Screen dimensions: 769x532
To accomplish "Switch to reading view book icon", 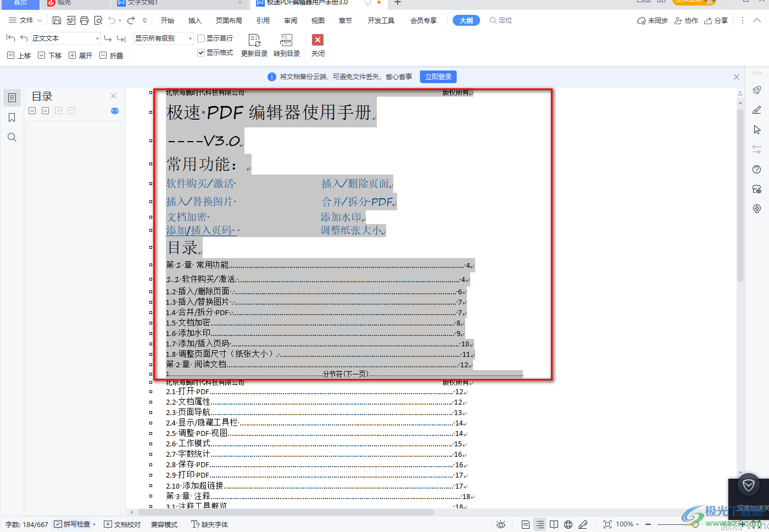I will pyautogui.click(x=554, y=524).
